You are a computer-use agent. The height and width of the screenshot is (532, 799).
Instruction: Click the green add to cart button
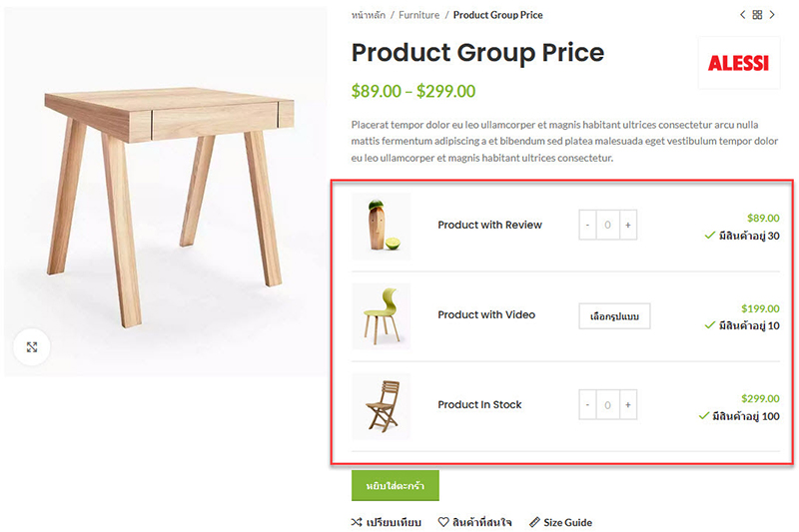395,486
